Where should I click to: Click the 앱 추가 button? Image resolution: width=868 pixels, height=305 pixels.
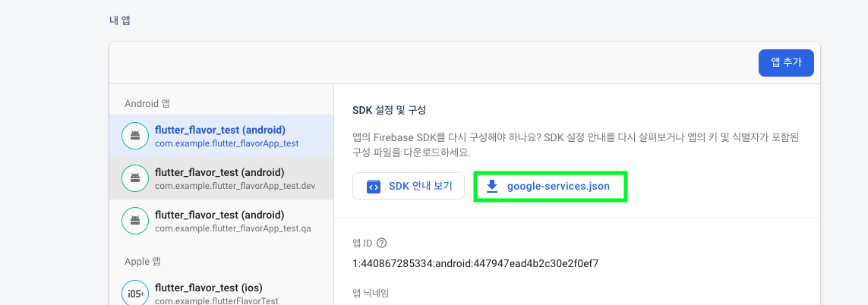[786, 62]
